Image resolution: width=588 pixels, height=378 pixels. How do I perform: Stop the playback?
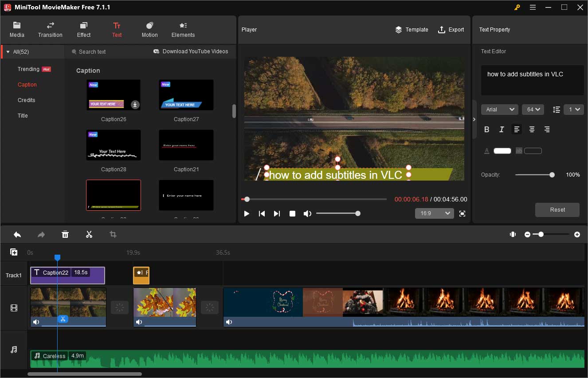tap(292, 214)
